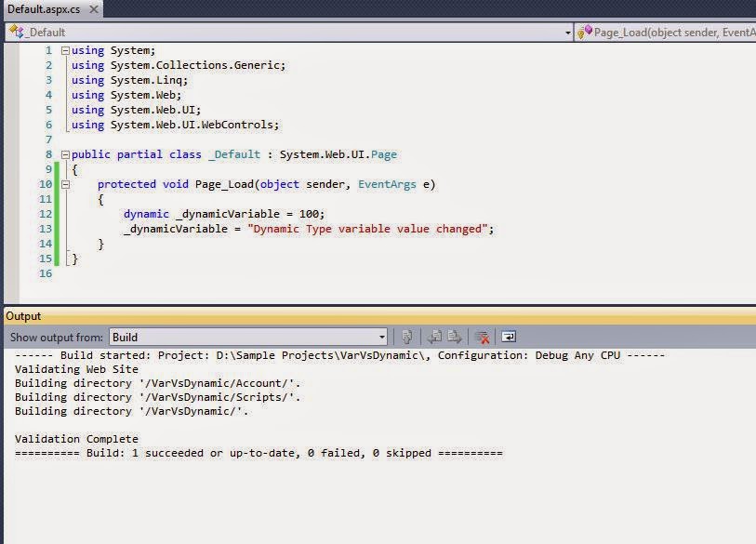756x544 pixels.
Task: Click 'Validating Web Site' output line
Action: (76, 369)
